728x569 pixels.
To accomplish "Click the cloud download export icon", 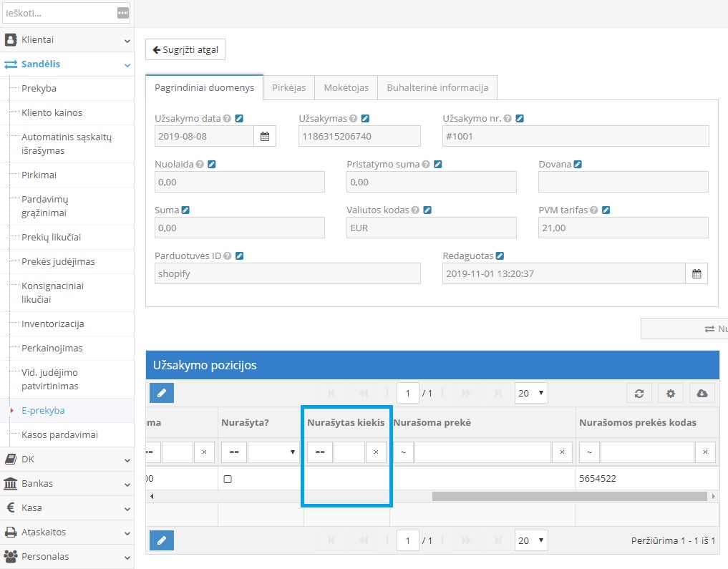I will point(702,394).
